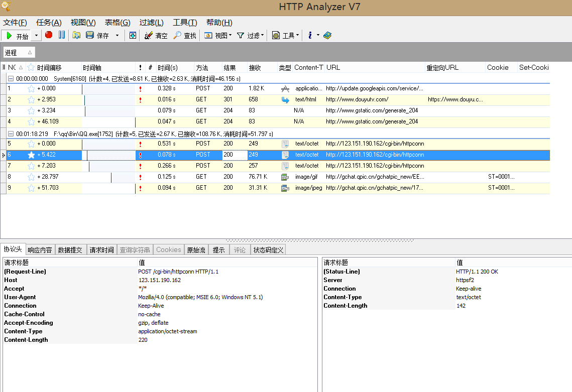Click the red exclamation icon on row 8
572x392 pixels.
click(141, 177)
